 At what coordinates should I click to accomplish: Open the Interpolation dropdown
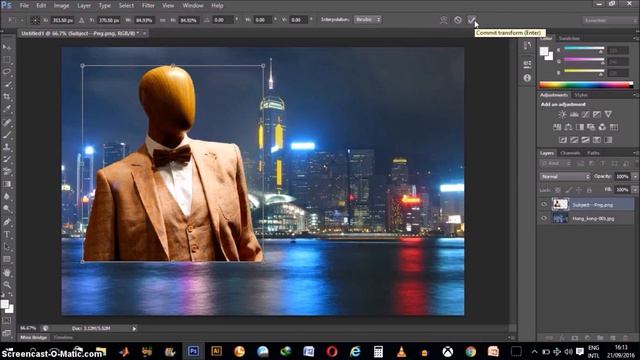click(368, 20)
